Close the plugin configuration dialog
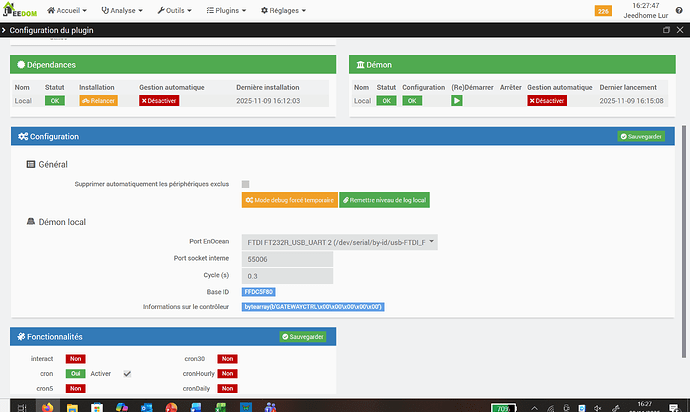 point(680,30)
